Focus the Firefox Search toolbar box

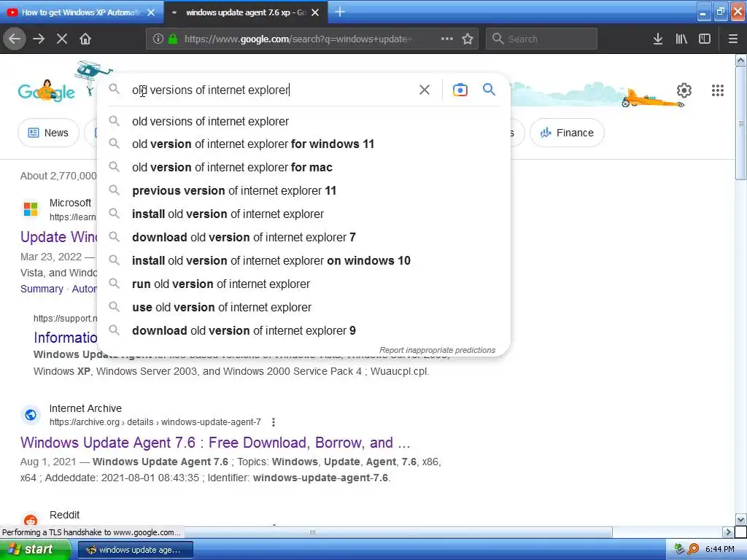541,39
